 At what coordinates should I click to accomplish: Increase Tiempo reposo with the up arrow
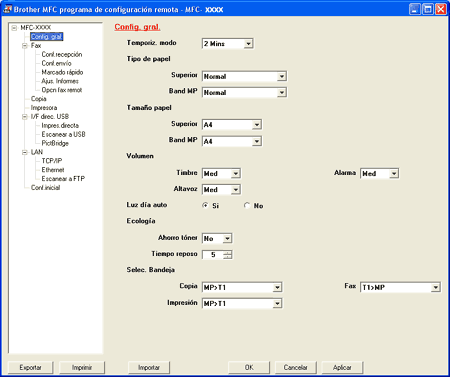(228, 252)
